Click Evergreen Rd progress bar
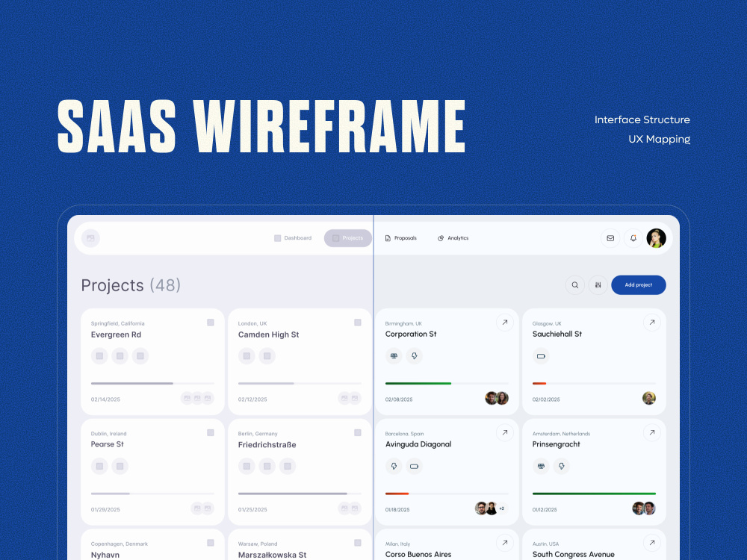 (x=152, y=383)
